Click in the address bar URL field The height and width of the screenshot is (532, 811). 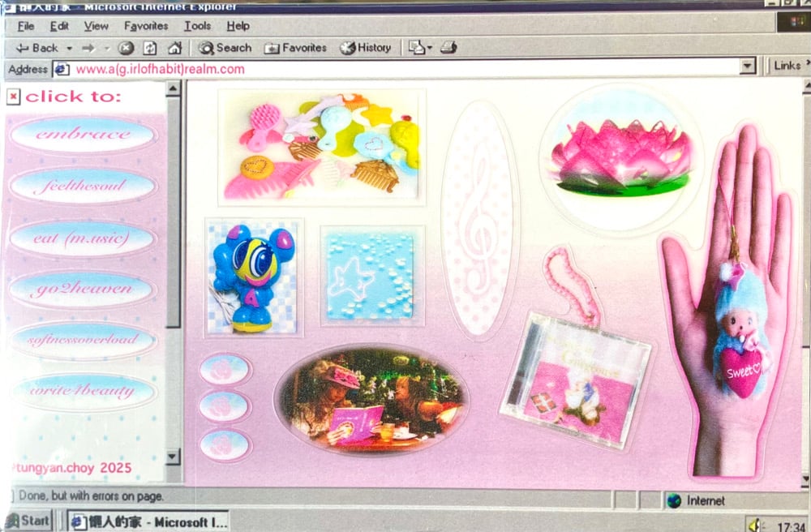[x=405, y=69]
